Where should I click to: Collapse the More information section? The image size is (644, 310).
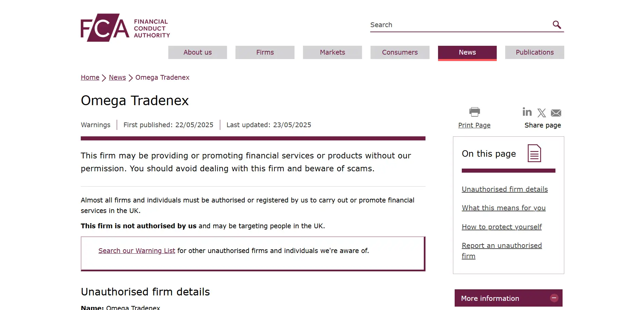pos(554,298)
